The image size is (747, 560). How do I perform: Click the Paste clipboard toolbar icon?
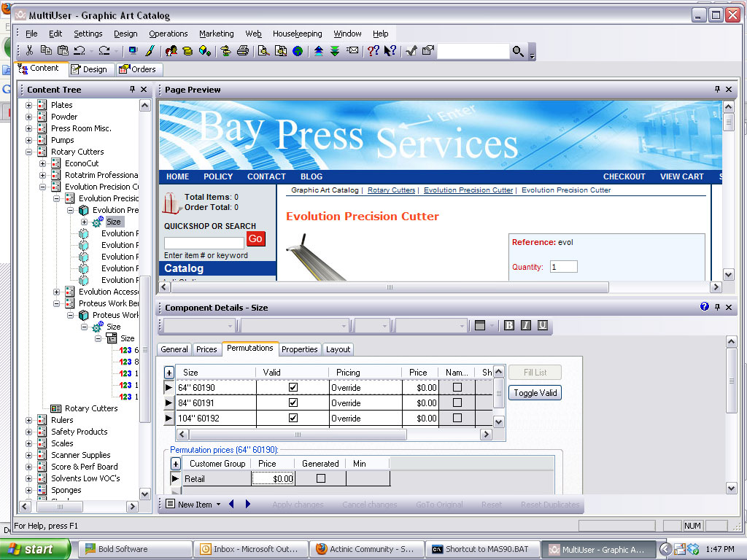pyautogui.click(x=62, y=51)
